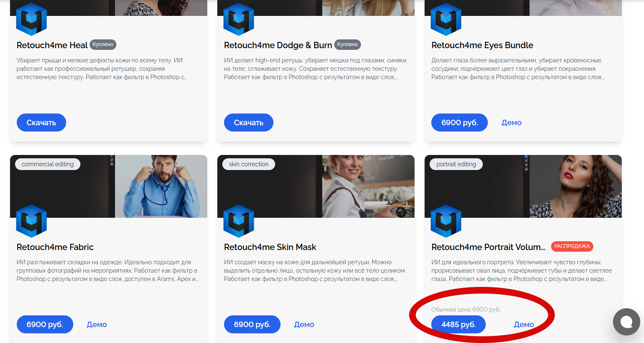Click the Retouch4me Portrait Volumes cube logo
Viewport: 644px width, 343px height.
pos(446,221)
